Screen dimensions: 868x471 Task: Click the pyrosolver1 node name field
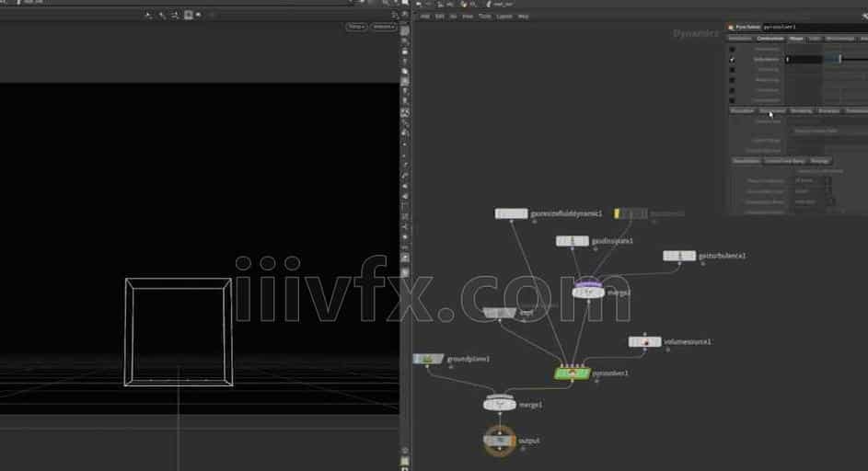(815, 27)
